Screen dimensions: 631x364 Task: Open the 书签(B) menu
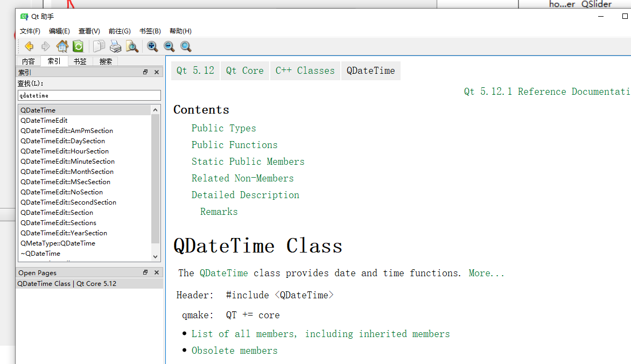(x=150, y=31)
